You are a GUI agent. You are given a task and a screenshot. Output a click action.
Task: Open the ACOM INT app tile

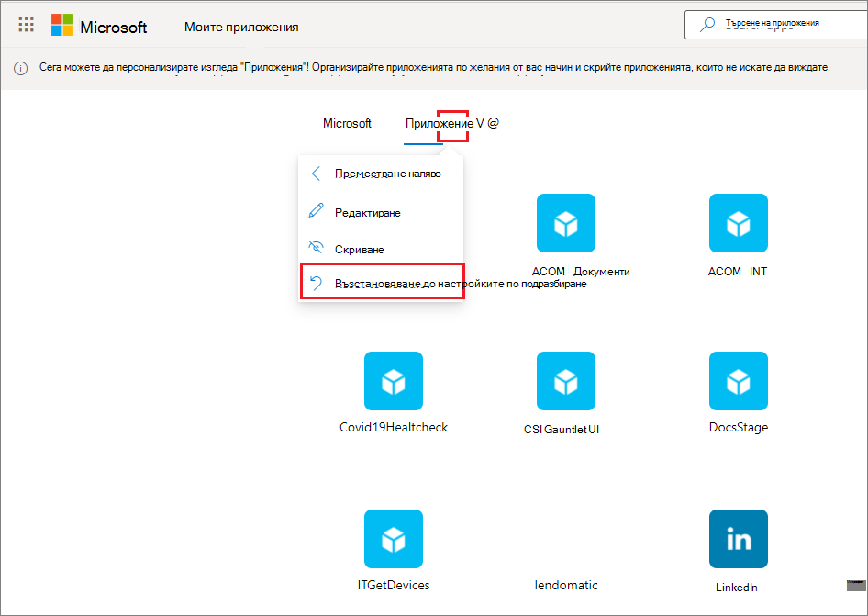tap(739, 223)
